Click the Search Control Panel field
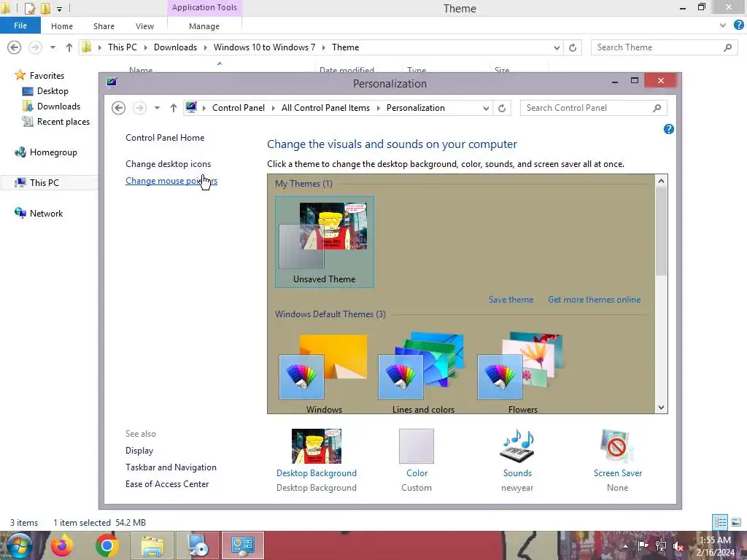The image size is (747, 560). (x=593, y=108)
